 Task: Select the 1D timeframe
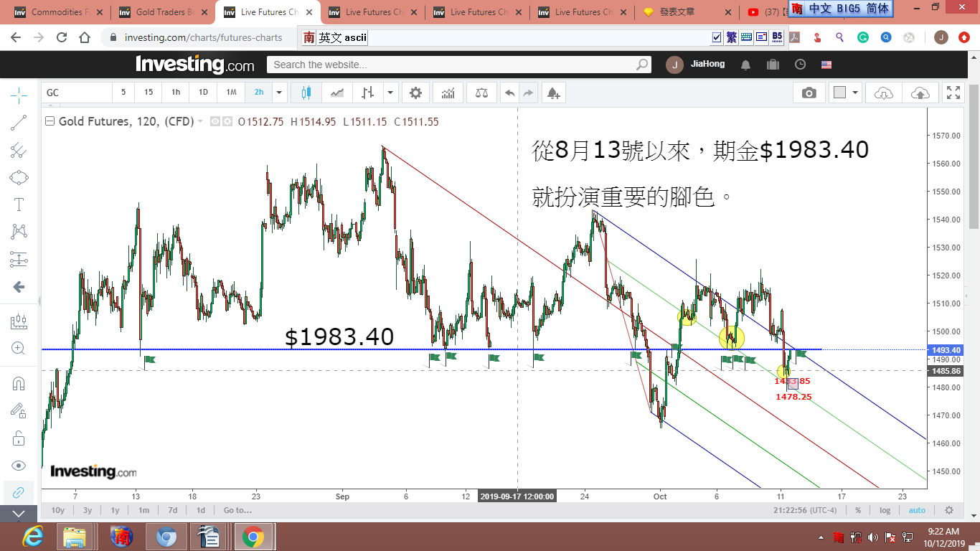[203, 93]
